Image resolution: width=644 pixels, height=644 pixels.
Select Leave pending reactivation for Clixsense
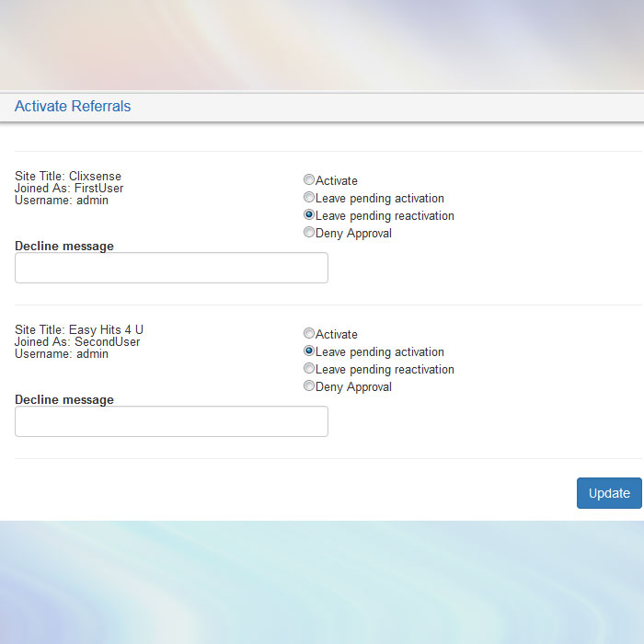point(309,214)
